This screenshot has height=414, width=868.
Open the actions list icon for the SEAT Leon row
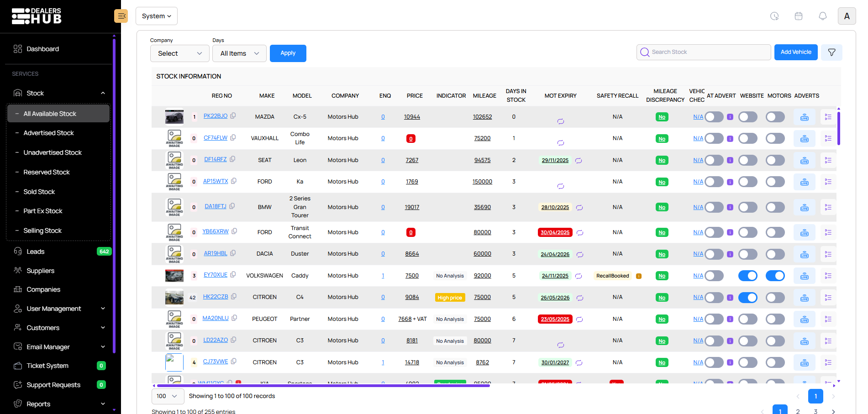pos(828,161)
